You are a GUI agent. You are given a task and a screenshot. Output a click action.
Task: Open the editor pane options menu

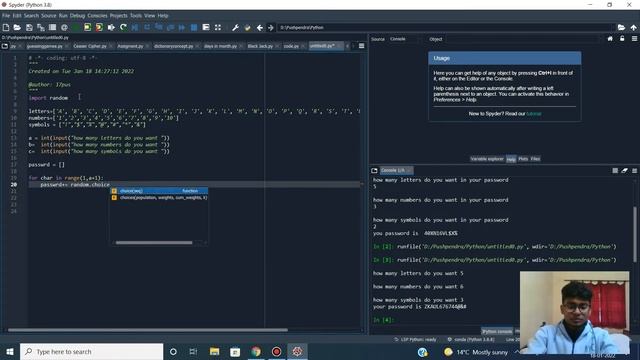point(362,46)
